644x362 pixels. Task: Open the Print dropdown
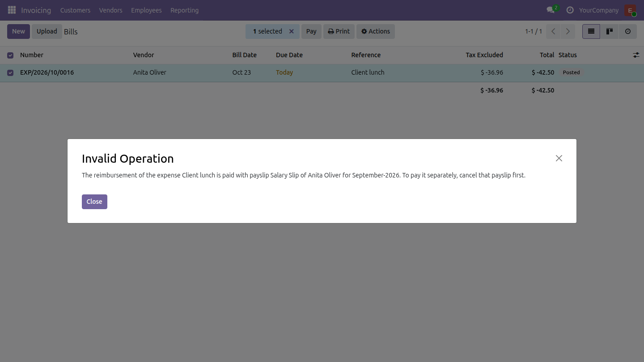339,31
